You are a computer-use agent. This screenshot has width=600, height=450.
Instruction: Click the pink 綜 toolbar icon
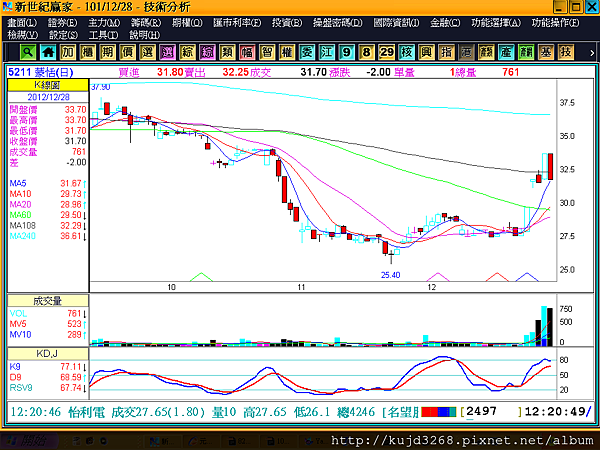pos(207,52)
